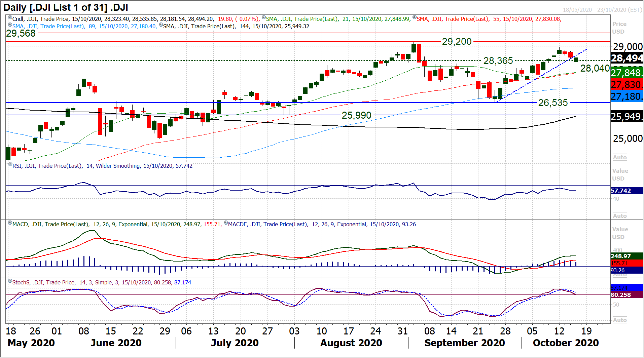644x358 pixels.
Task: Select the SMA 21 legend label with 27,848.99
Action: (x=338, y=19)
